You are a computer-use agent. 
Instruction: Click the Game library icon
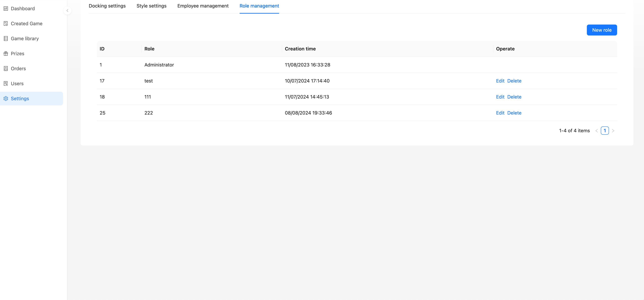pyautogui.click(x=6, y=39)
